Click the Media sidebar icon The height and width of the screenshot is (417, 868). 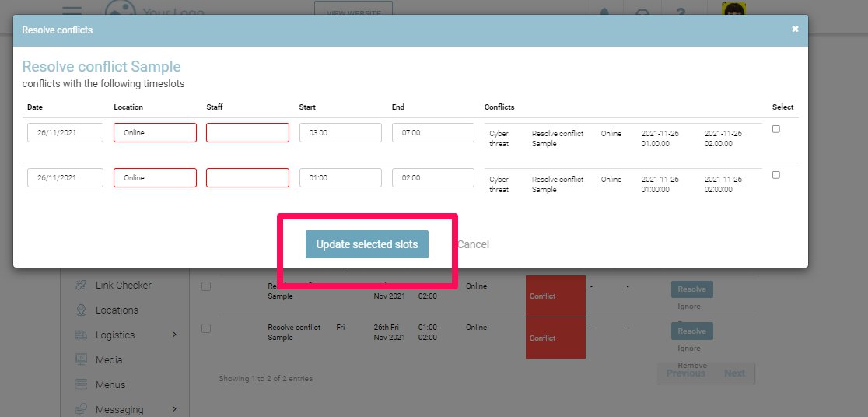tap(81, 360)
